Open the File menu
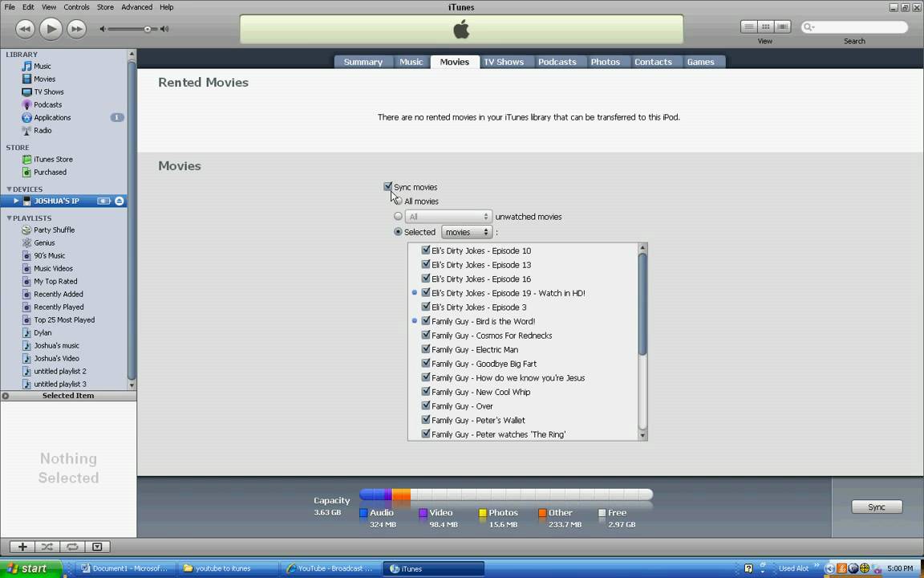924x578 pixels. [10, 7]
